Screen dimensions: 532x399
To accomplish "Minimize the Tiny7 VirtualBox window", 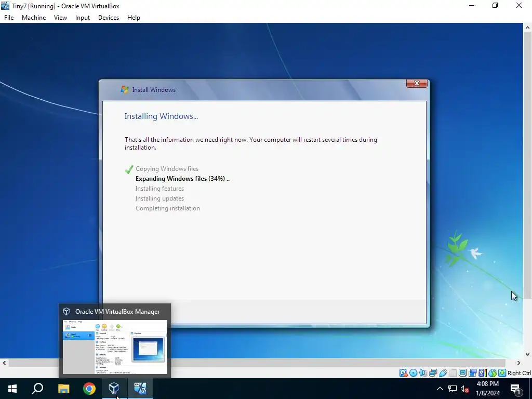I will [x=472, y=6].
